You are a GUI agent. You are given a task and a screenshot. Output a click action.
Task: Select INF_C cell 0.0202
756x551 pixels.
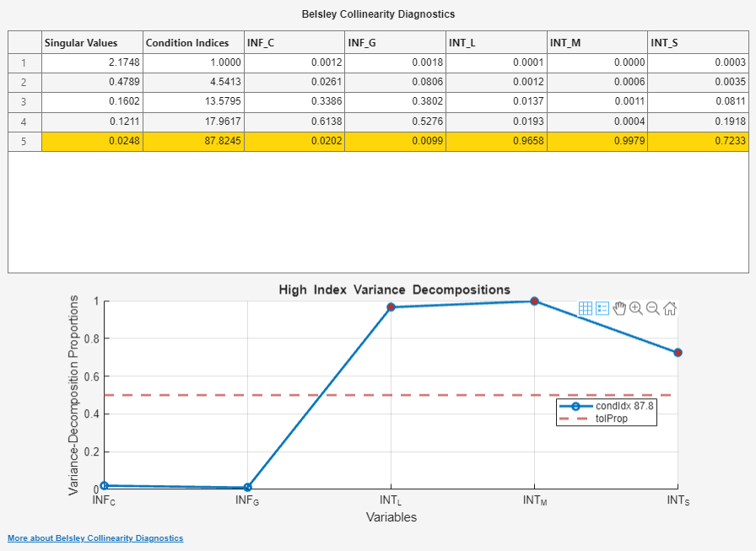click(294, 142)
